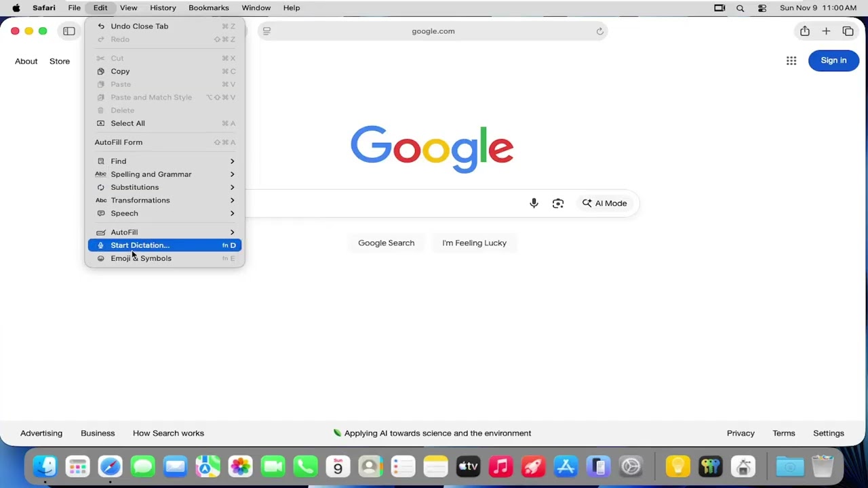Open Mail from the Dock
The height and width of the screenshot is (488, 868).
coord(176,466)
